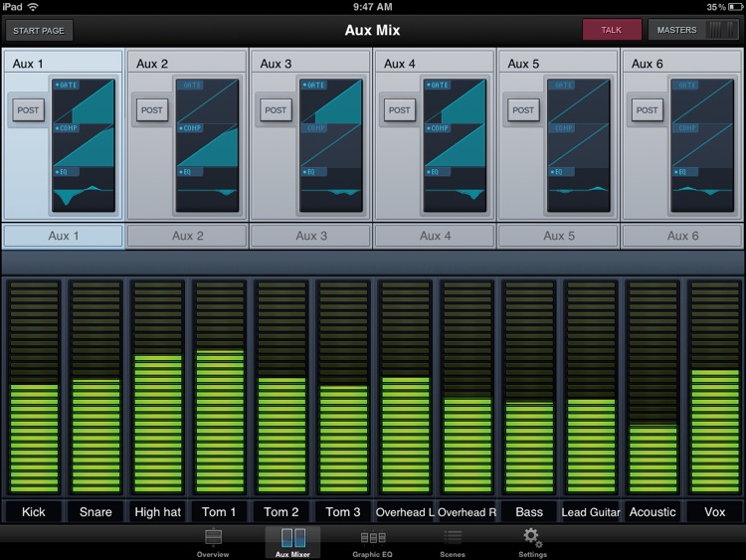
Task: Click the Kick channel label
Action: coord(33,512)
